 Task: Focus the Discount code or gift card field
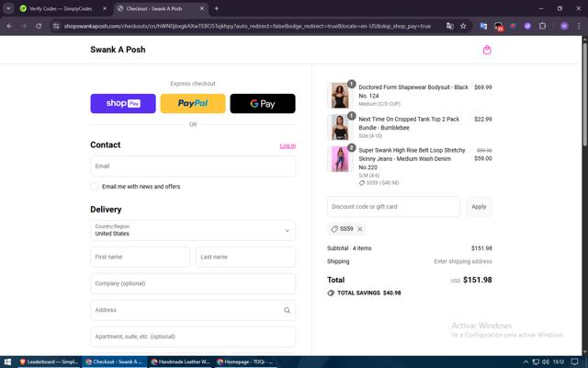click(x=393, y=206)
